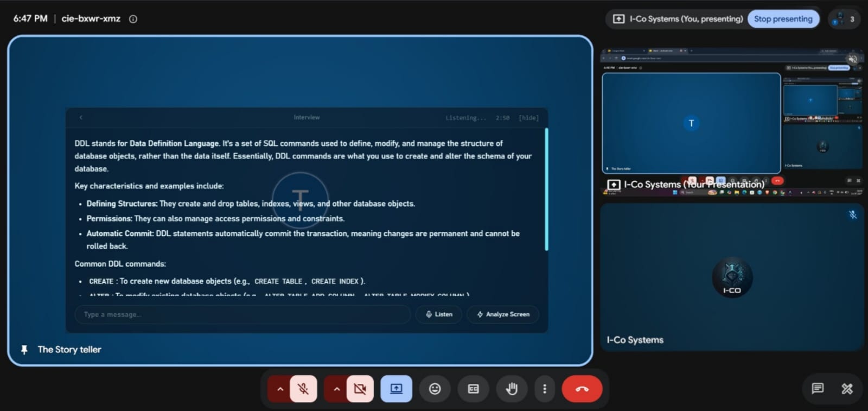The width and height of the screenshot is (868, 411).
Task: Click the 2:50 timer in Interview header
Action: [x=502, y=118]
